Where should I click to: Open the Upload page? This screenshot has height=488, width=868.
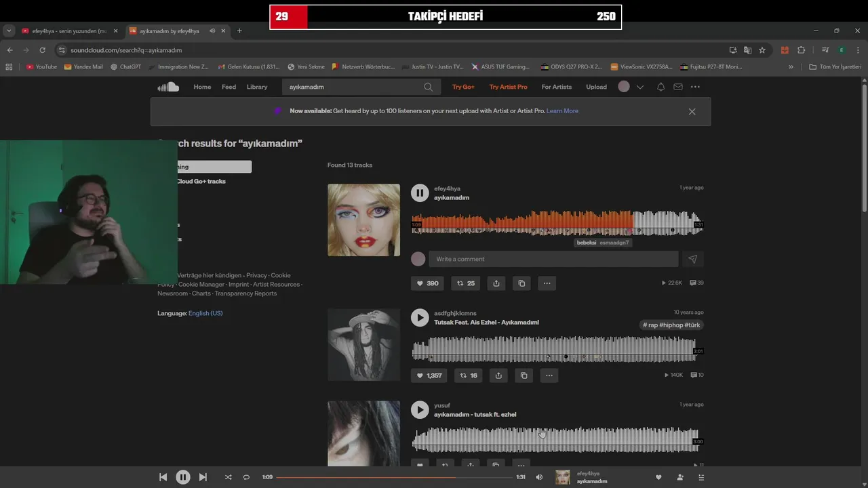tap(597, 87)
